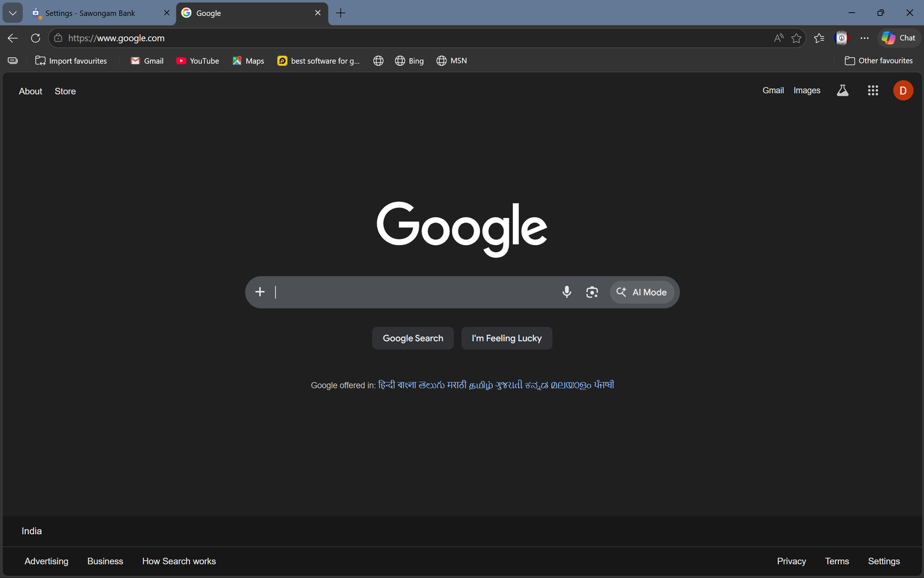Viewport: 924px width, 578px height.
Task: Open the MSN bookmark
Action: (452, 61)
